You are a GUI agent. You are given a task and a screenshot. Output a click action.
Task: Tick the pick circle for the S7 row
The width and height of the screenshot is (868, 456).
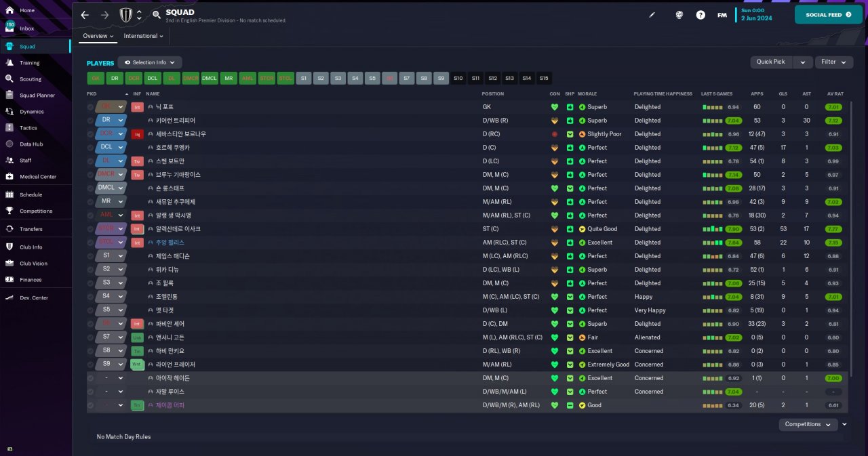(91, 337)
